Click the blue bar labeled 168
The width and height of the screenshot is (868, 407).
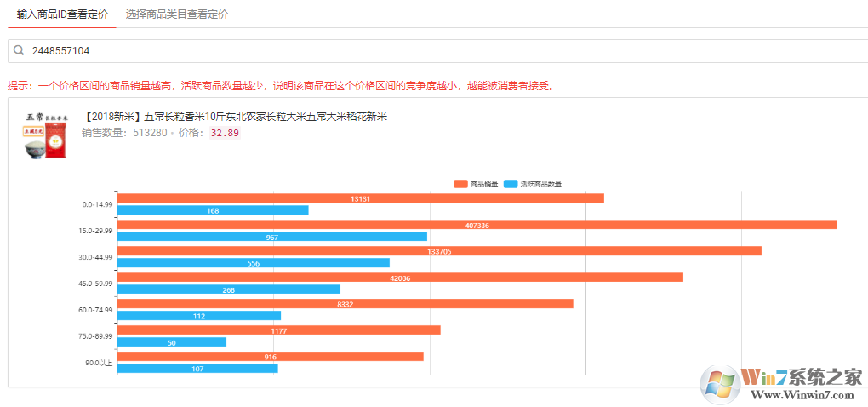(x=213, y=210)
